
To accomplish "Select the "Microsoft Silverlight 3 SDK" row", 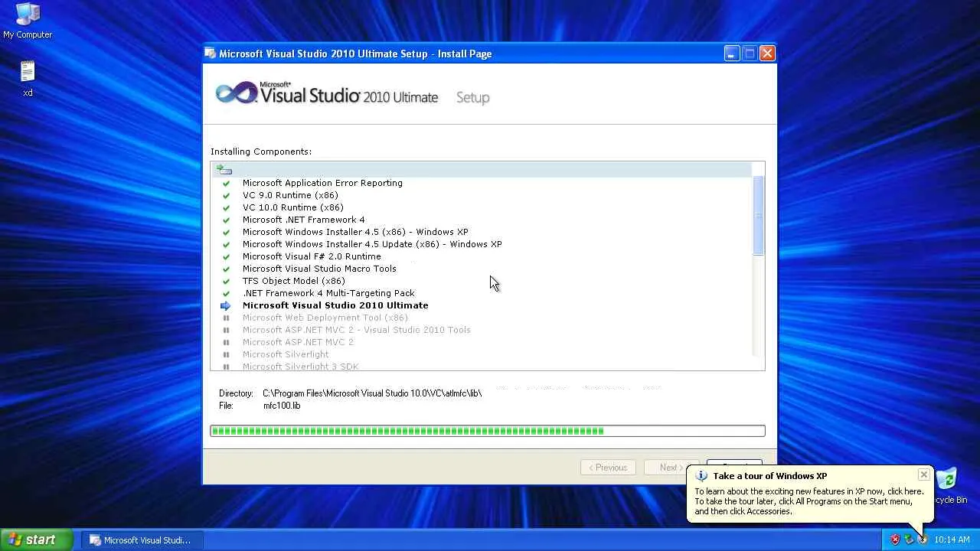I will (x=300, y=367).
